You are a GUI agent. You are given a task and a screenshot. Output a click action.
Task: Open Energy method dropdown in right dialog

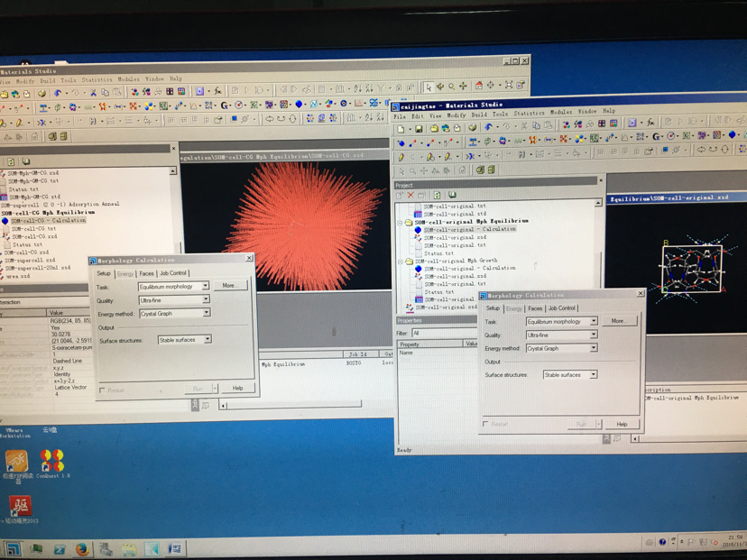click(x=593, y=347)
